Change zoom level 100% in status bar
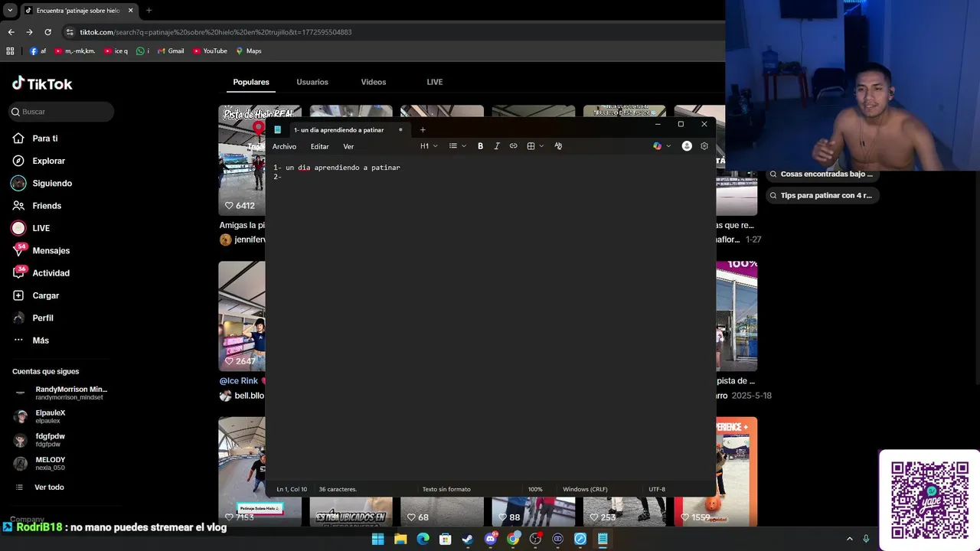 click(535, 489)
